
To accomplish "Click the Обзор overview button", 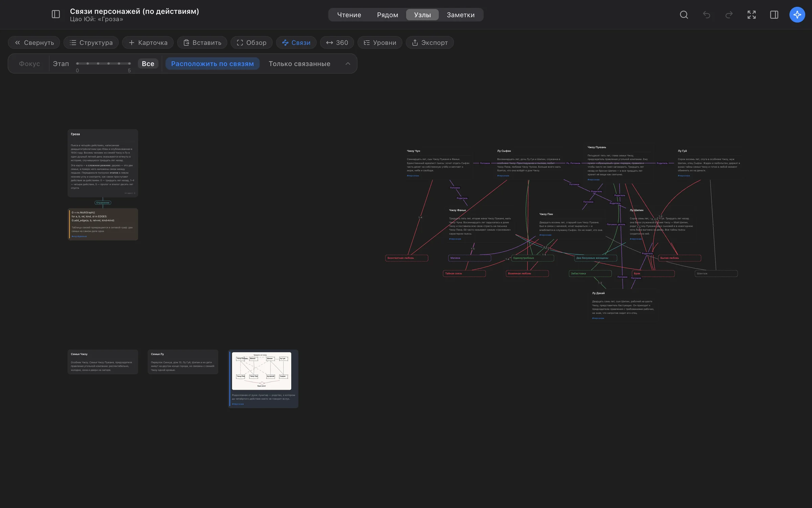I will 251,43.
